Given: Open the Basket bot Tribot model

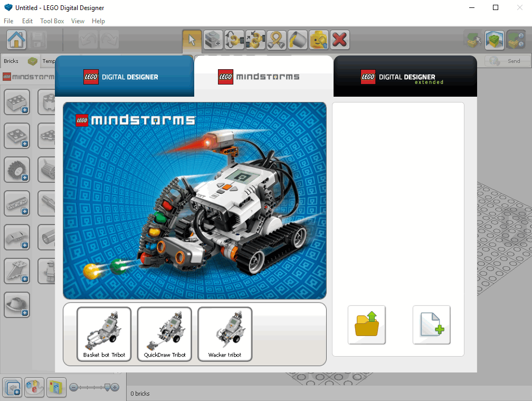Looking at the screenshot, I should pos(104,334).
